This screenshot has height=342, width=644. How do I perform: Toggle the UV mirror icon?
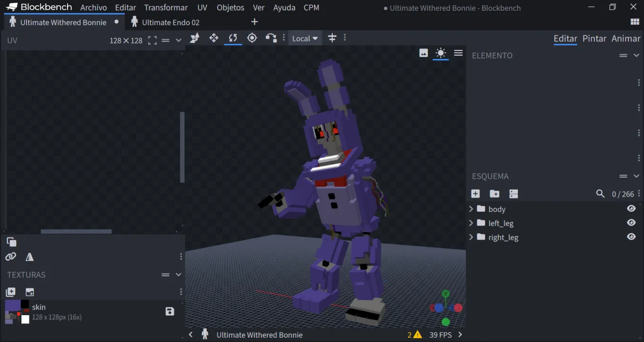click(x=30, y=257)
